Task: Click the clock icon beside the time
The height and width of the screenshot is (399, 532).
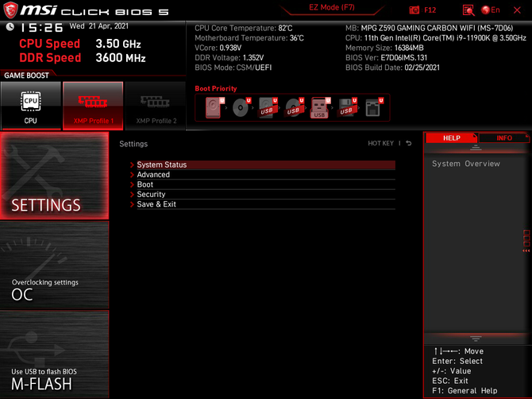Action: coord(10,27)
